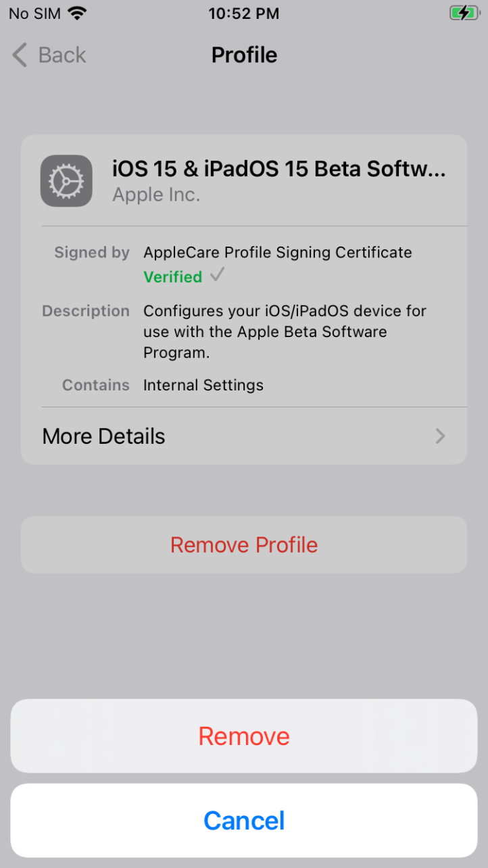Viewport: 488px width, 868px height.
Task: Open the More Details chevron
Action: click(441, 436)
